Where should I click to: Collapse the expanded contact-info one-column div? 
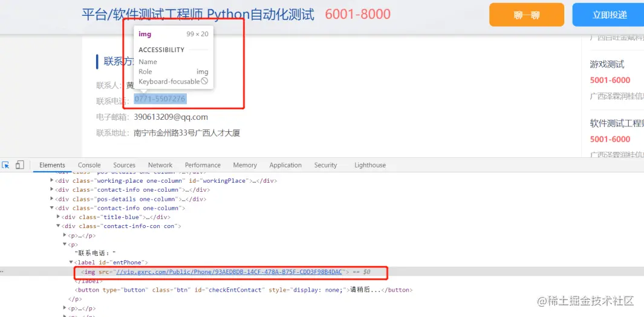tap(52, 208)
